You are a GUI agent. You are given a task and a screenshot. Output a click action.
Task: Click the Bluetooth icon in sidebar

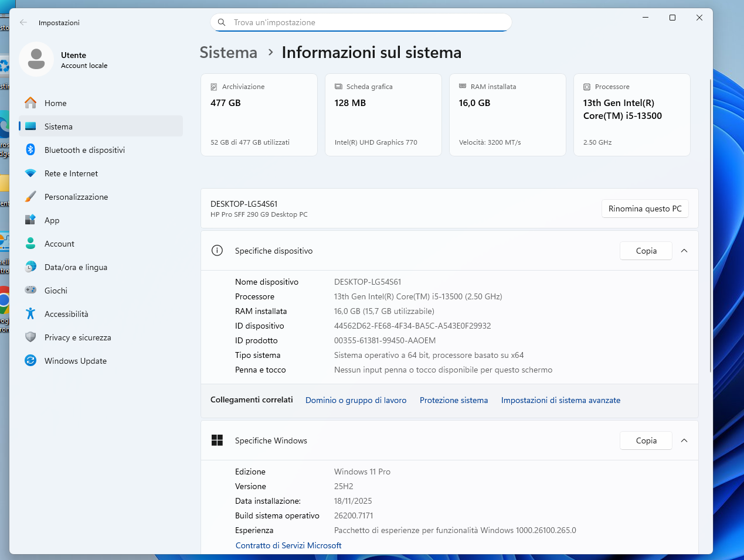point(30,150)
